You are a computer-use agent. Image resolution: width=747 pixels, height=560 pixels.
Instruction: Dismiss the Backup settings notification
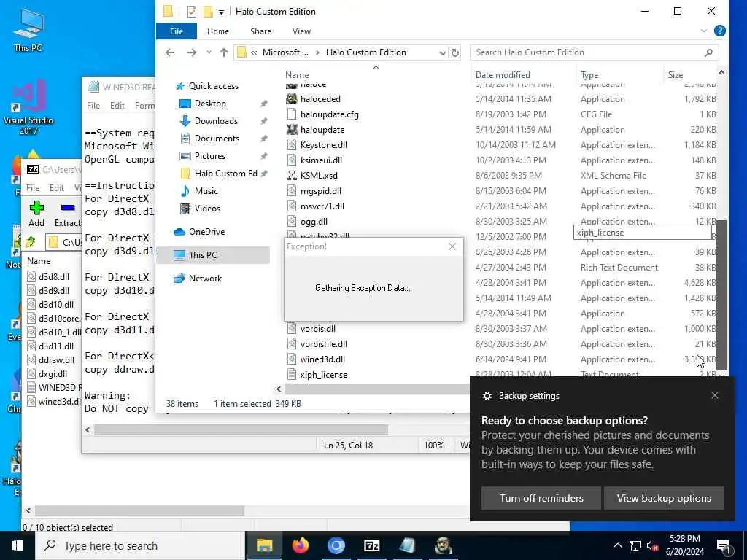point(715,395)
